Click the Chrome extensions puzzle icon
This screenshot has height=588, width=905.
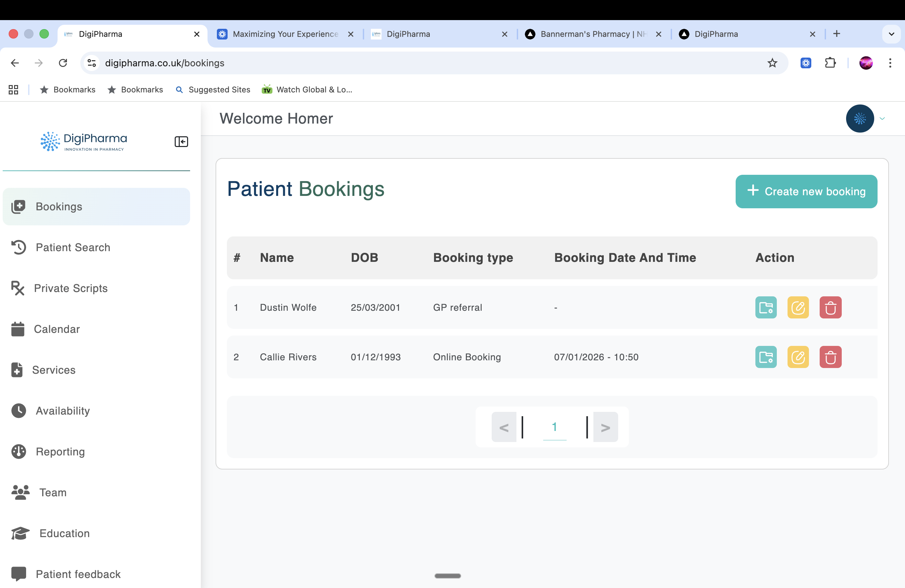pyautogui.click(x=830, y=63)
